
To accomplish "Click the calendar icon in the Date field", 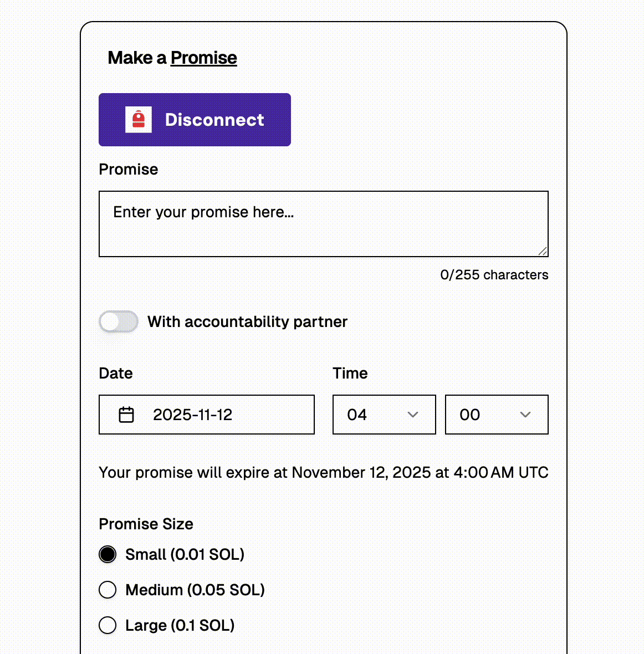I will click(126, 414).
